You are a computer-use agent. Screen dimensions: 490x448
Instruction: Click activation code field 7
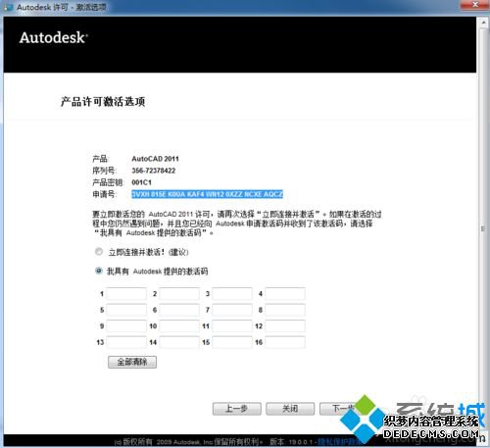click(x=232, y=310)
